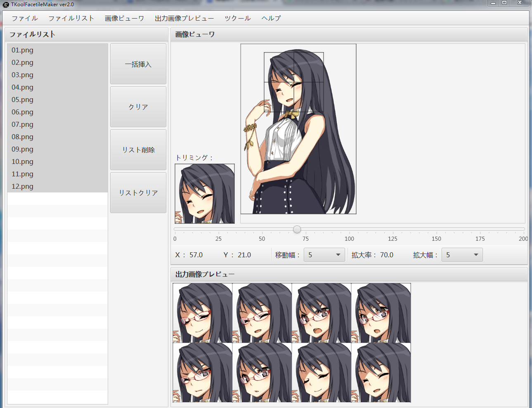Open the ファイル menu
Viewport: 532px width, 408px height.
pyautogui.click(x=24, y=18)
